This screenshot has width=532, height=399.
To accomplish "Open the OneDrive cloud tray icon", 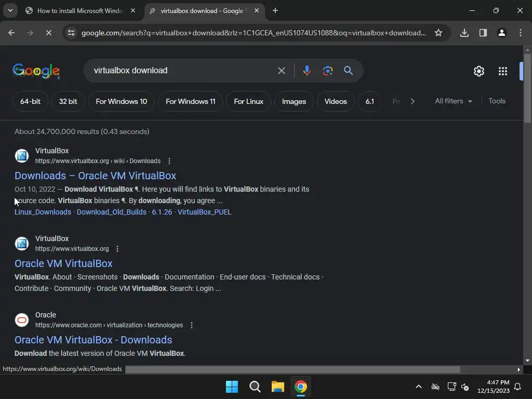I will coord(435,387).
